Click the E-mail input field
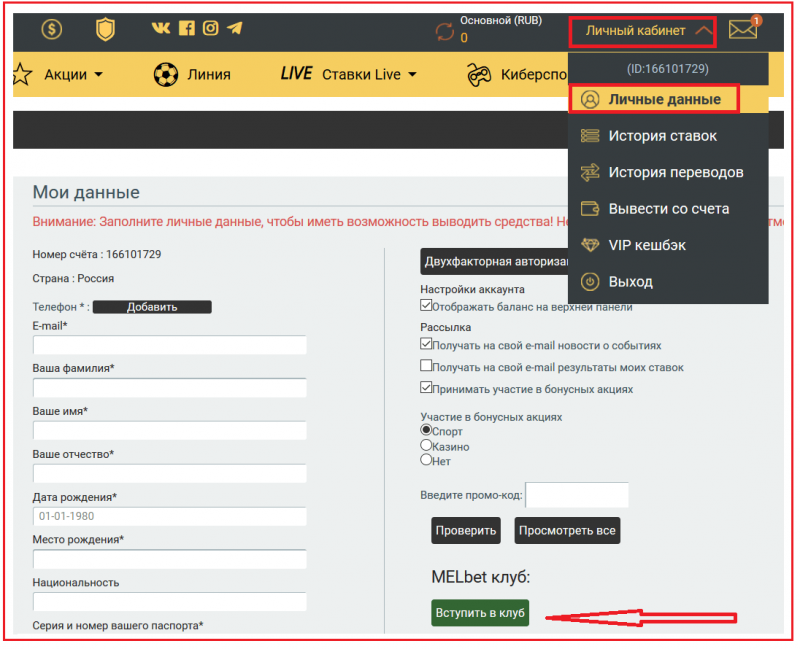 [169, 345]
